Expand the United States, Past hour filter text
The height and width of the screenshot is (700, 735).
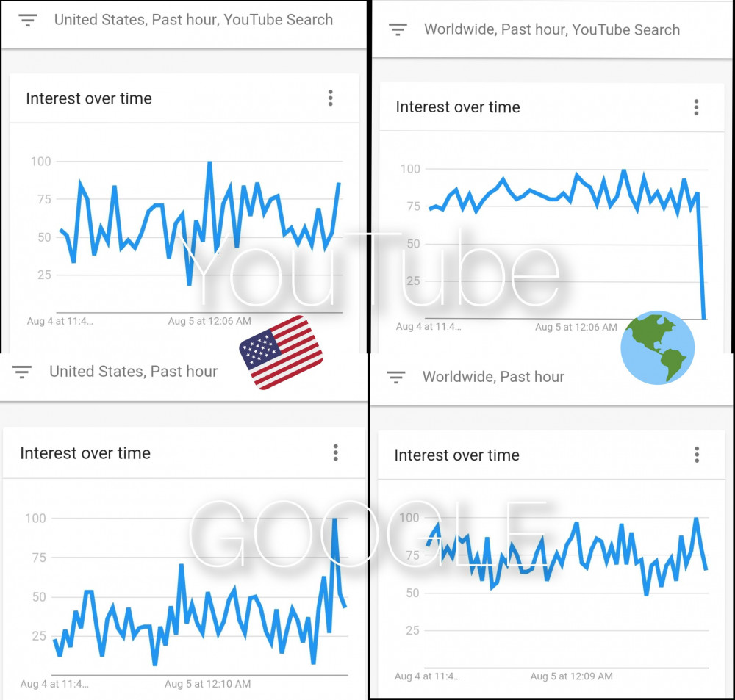pyautogui.click(x=134, y=372)
